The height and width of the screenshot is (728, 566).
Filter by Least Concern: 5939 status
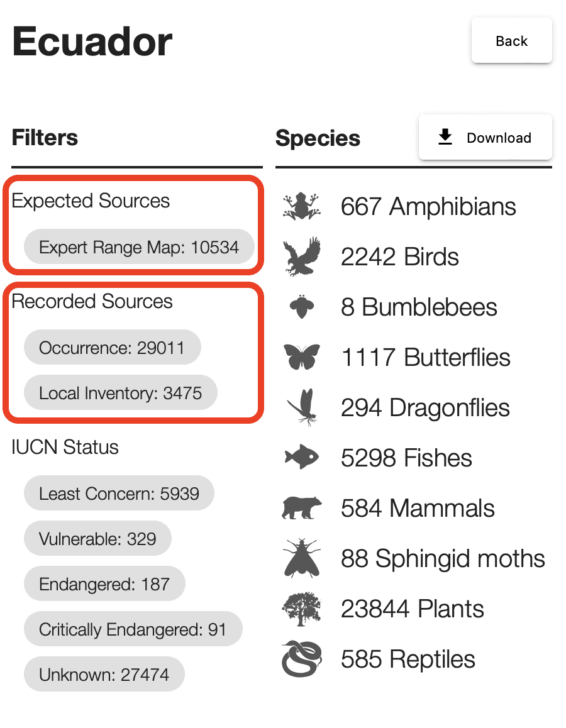point(119,493)
